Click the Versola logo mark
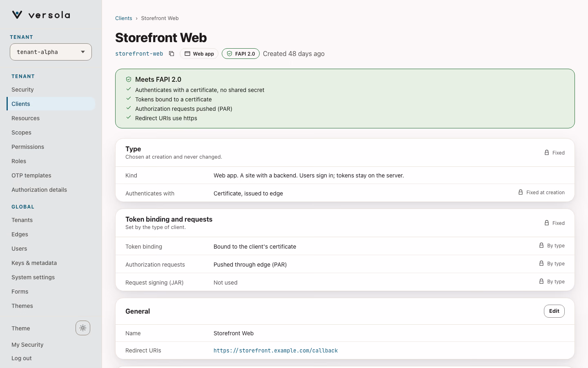Screen dimensions: 588x368 (17, 15)
